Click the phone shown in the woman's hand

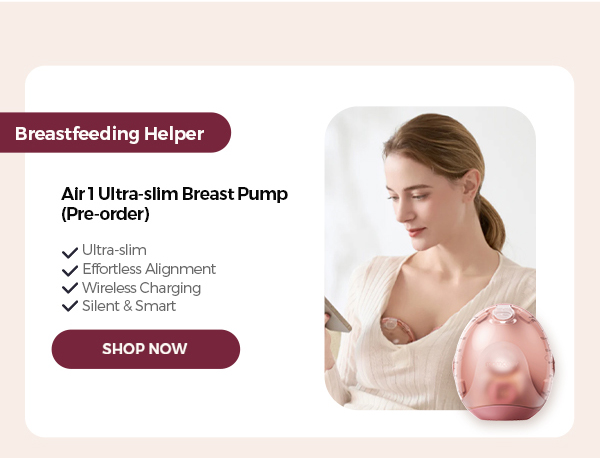click(x=337, y=316)
